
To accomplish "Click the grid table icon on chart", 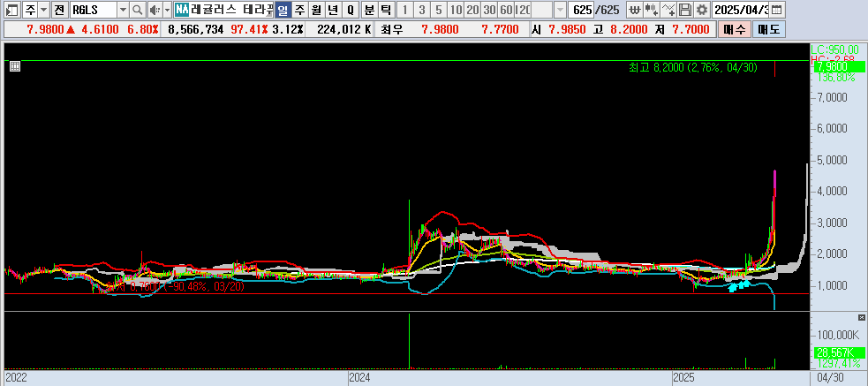I will (15, 66).
